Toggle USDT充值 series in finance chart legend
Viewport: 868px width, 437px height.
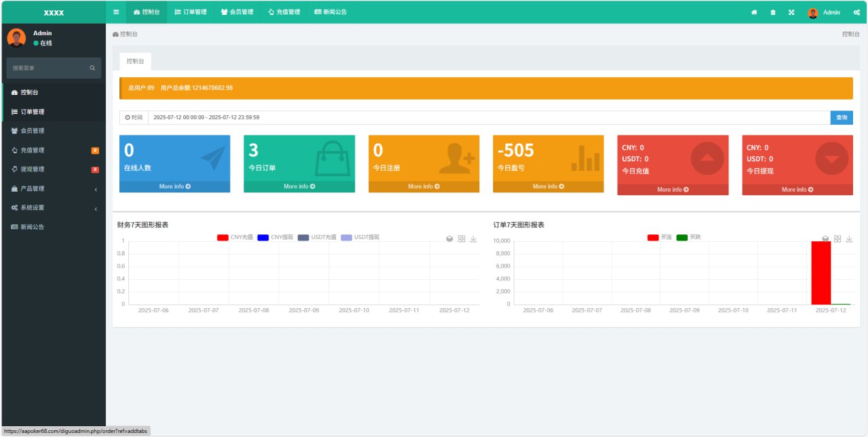pyautogui.click(x=317, y=237)
